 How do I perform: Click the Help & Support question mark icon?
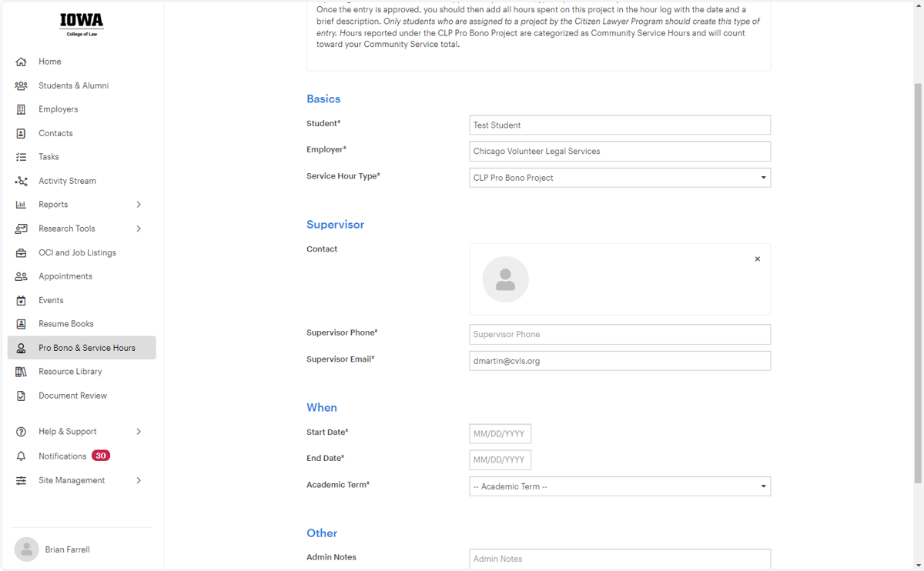pyautogui.click(x=21, y=432)
